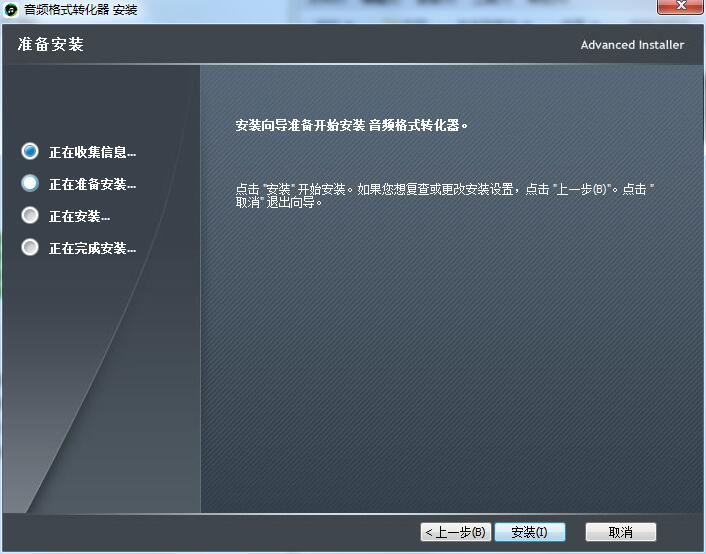Click the 正在完成安装... step label
Viewport: 706px width, 554px height.
tap(92, 249)
